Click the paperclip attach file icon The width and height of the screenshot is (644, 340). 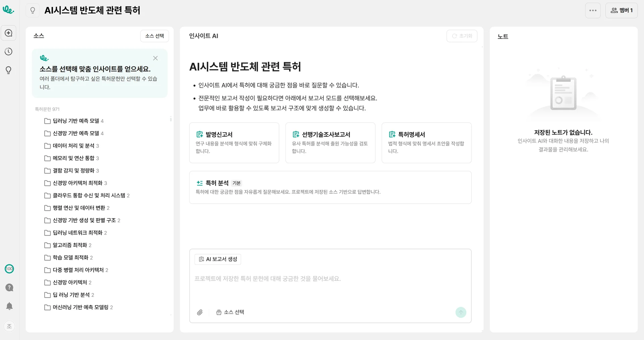pyautogui.click(x=200, y=312)
